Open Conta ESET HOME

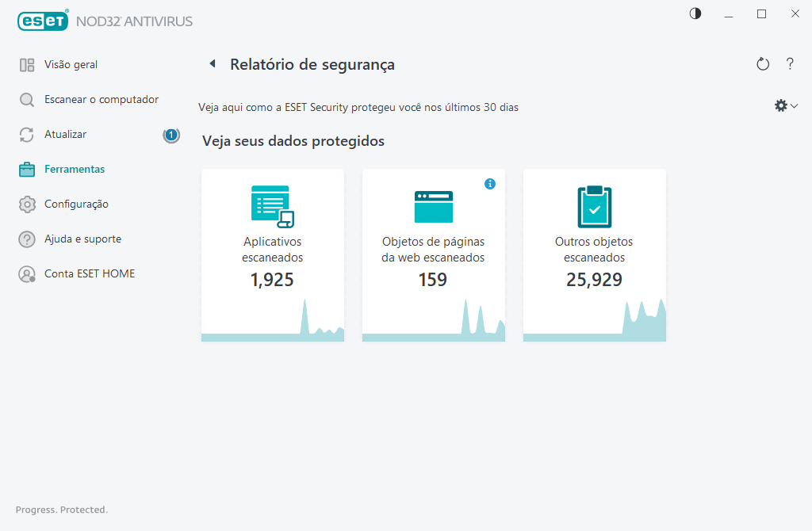pyautogui.click(x=89, y=274)
